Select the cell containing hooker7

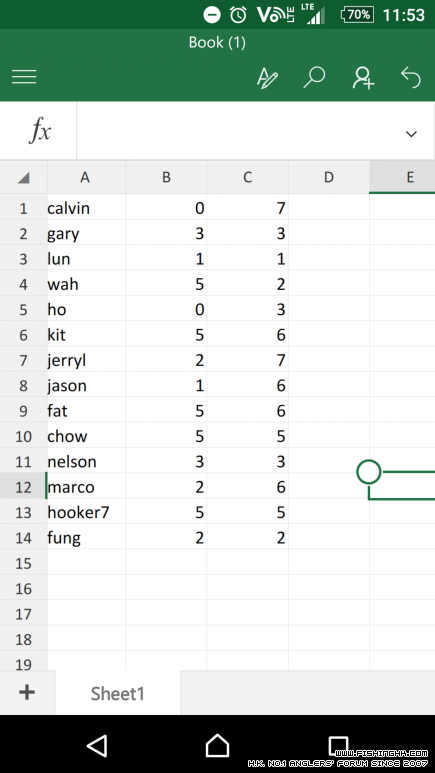[x=86, y=513]
